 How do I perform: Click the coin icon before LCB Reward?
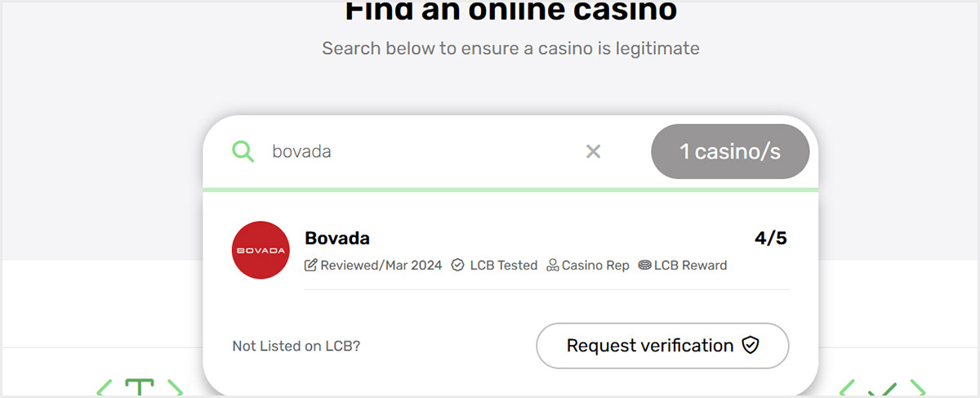(644, 265)
